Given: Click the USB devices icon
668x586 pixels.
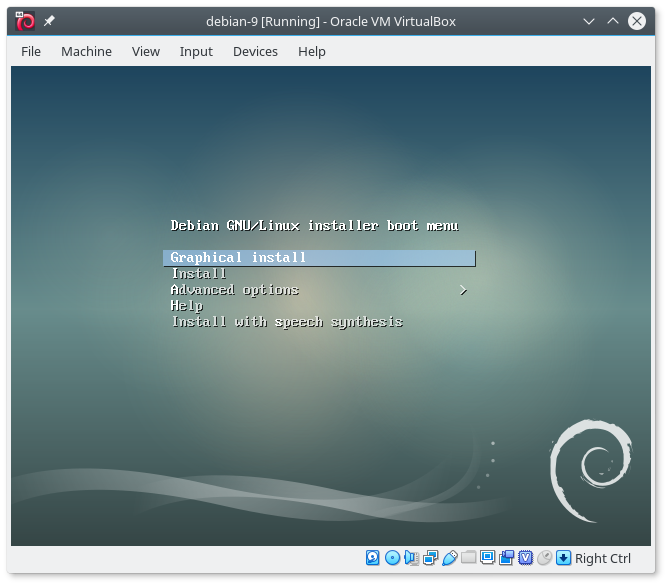Looking at the screenshot, I should [449, 558].
